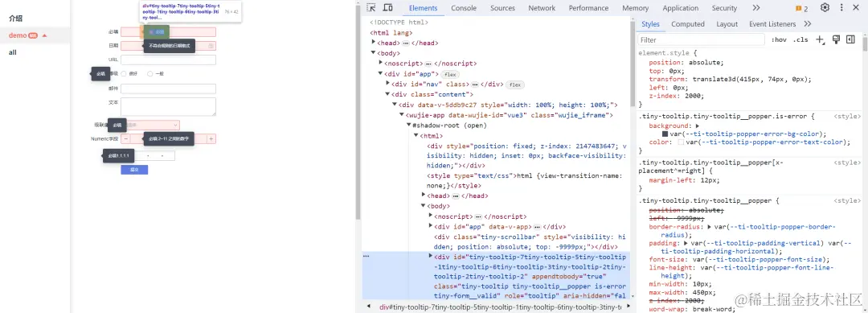
Task: Click the ellipsis badge in the head row
Action: tap(405, 43)
